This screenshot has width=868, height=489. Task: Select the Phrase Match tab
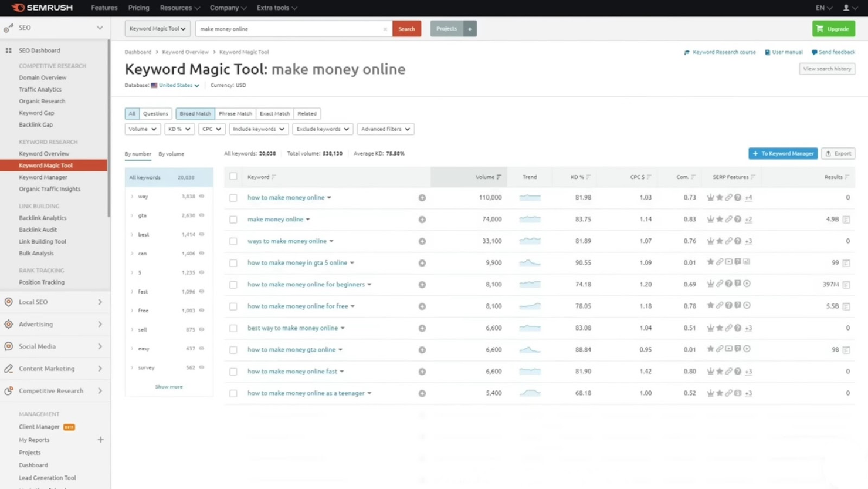235,114
